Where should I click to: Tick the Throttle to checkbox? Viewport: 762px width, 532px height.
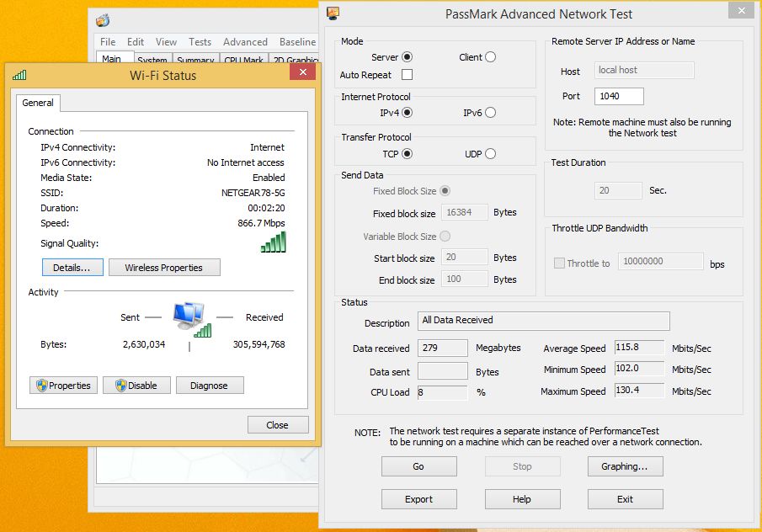559,263
